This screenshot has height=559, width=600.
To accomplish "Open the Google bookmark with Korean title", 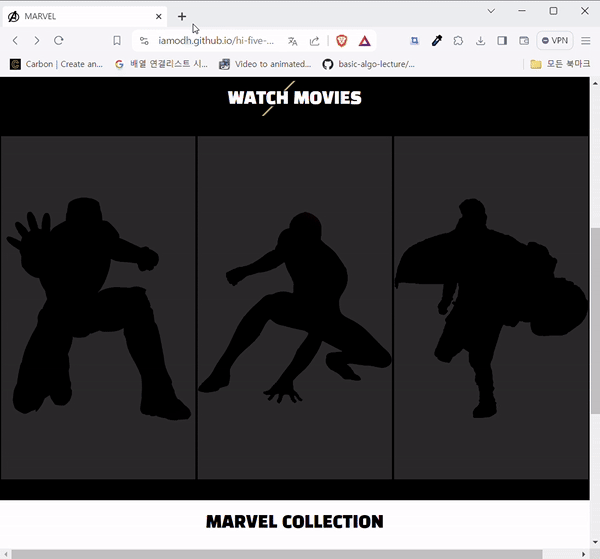I will pyautogui.click(x=161, y=64).
